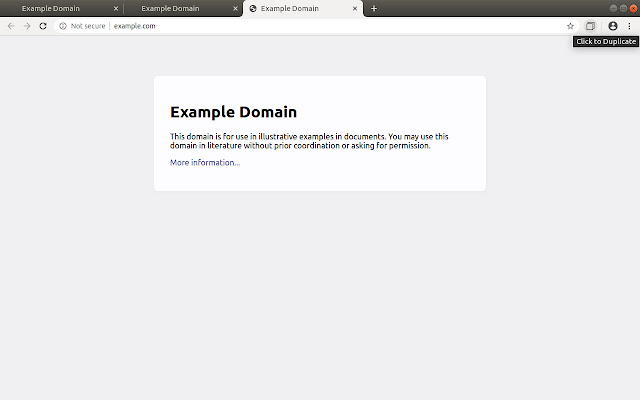The image size is (640, 400).
Task: Go forward to the next page
Action: tap(27, 26)
